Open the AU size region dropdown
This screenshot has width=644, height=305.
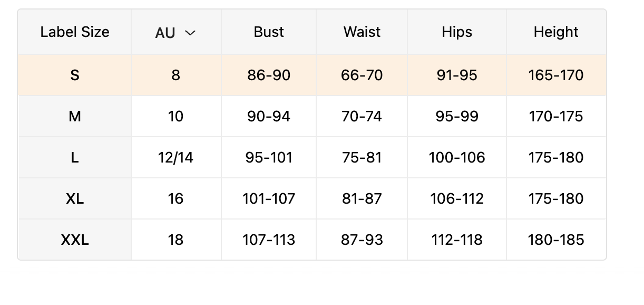(175, 33)
